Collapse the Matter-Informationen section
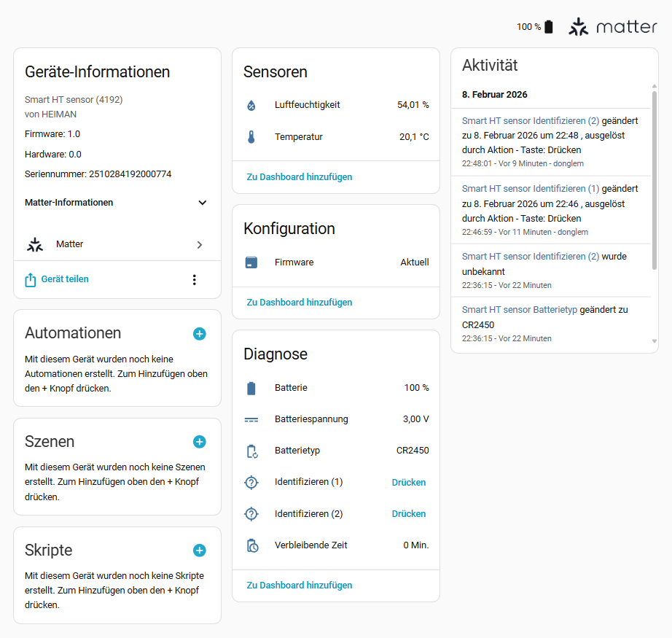Image resolution: width=672 pixels, height=638 pixels. [x=202, y=203]
